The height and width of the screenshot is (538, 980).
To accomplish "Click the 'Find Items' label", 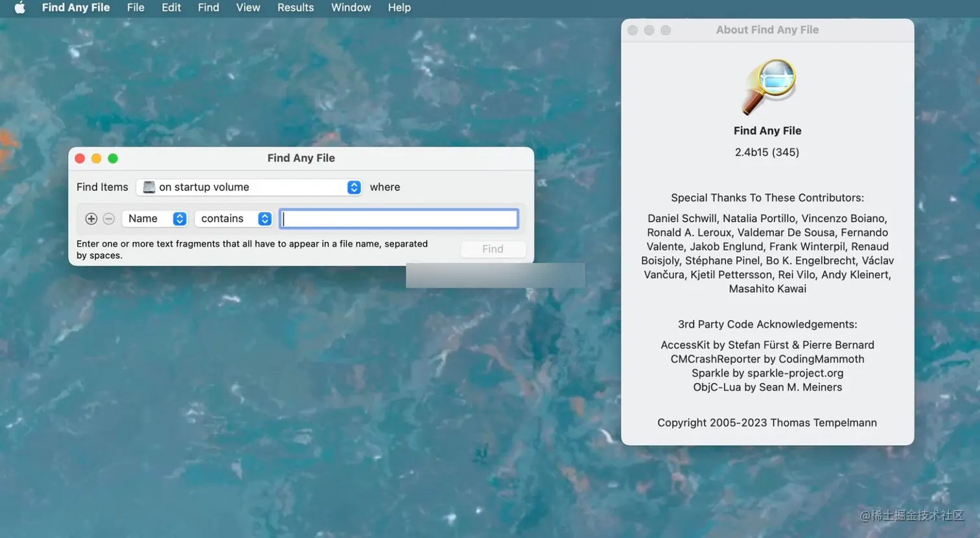I will (x=102, y=187).
